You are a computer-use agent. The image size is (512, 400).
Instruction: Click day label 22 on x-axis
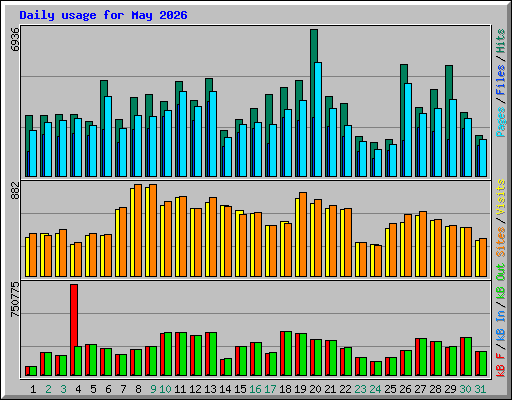point(345,389)
